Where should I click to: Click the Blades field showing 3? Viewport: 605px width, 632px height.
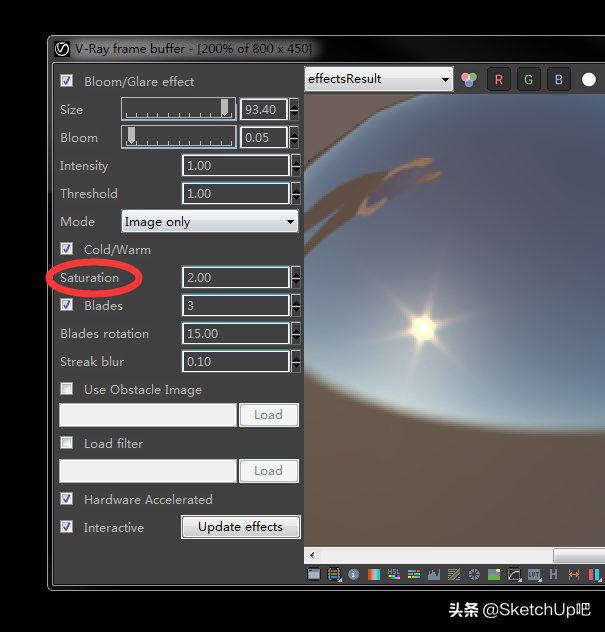click(236, 305)
